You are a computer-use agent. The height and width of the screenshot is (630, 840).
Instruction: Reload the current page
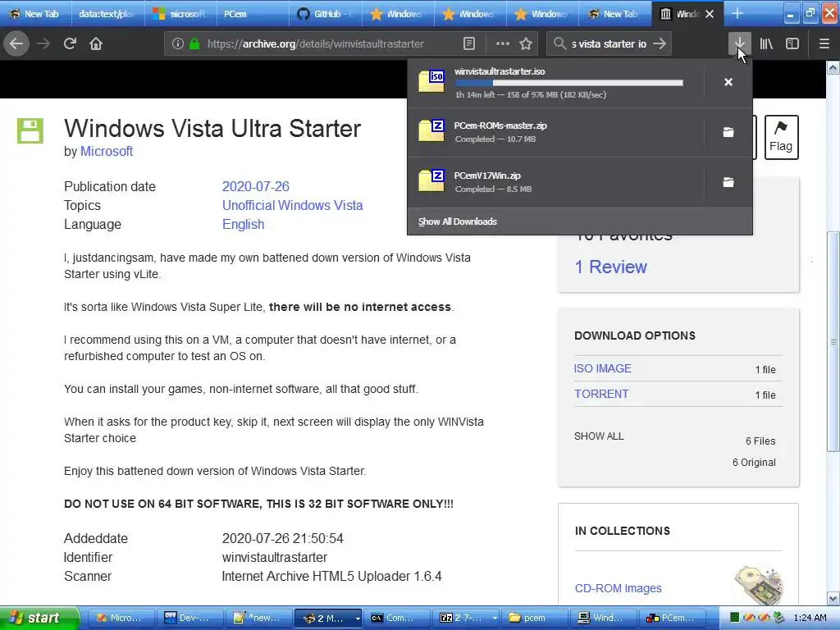pos(71,44)
